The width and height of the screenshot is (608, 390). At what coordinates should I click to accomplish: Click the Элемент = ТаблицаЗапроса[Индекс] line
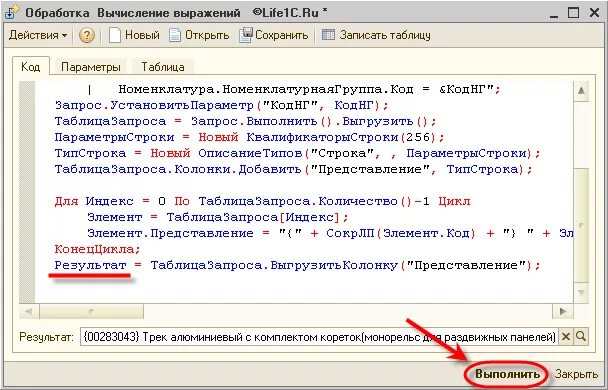pyautogui.click(x=218, y=217)
